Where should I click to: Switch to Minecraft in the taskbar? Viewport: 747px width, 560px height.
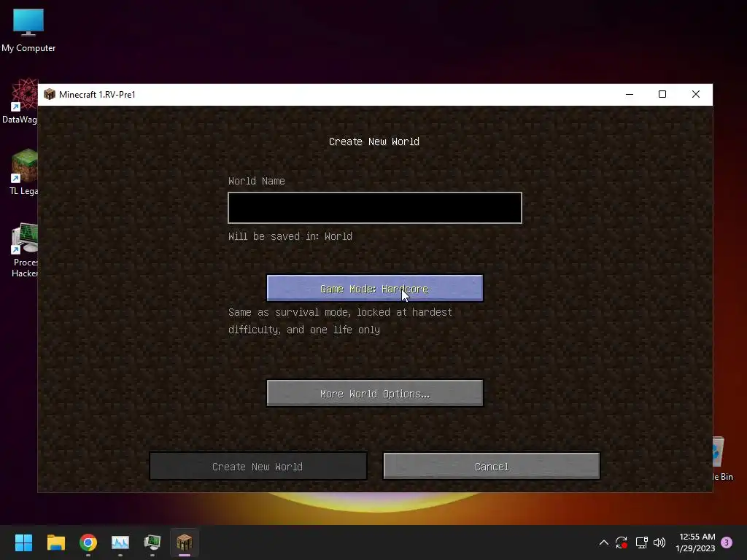click(x=185, y=542)
